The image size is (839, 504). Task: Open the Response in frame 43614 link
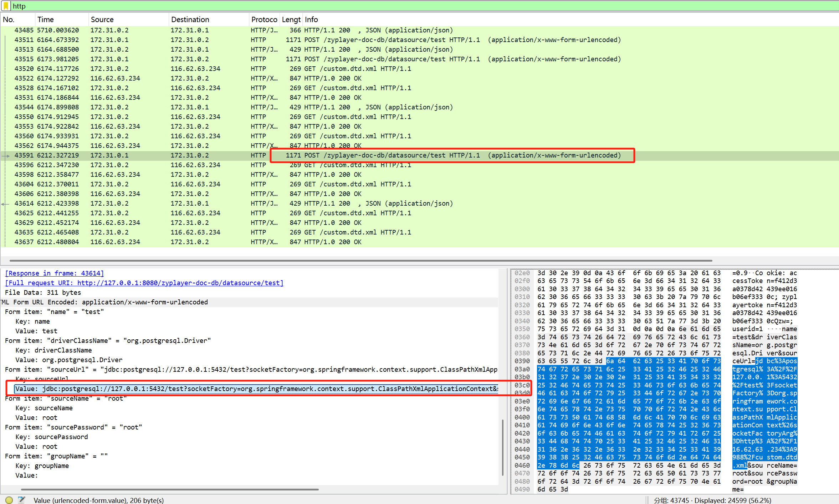tap(54, 273)
